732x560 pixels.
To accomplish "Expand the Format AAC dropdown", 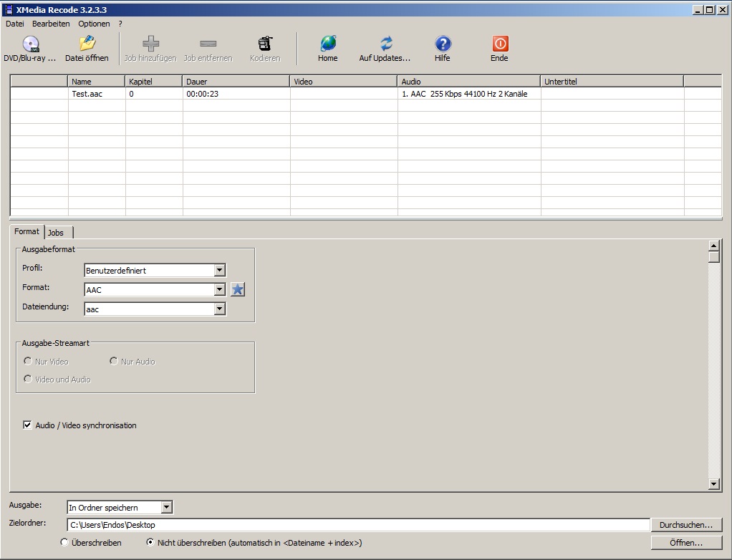I will (219, 290).
